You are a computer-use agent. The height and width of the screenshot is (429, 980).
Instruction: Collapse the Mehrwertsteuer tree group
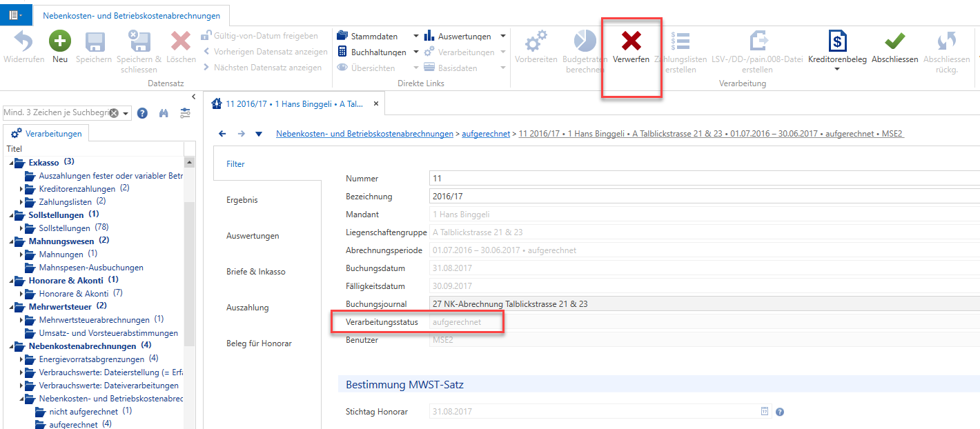12,307
